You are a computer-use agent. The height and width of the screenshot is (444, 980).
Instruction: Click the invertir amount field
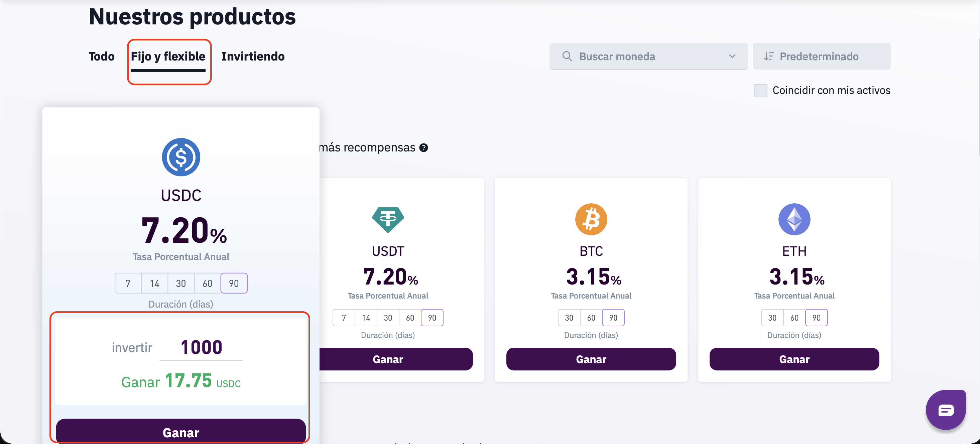point(201,347)
